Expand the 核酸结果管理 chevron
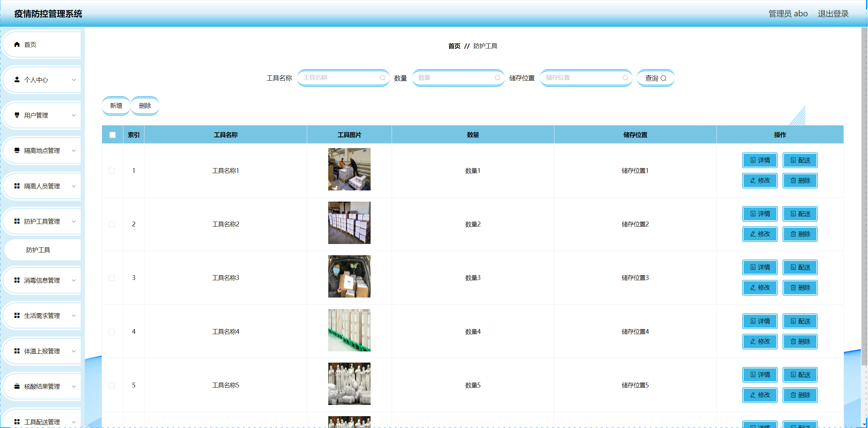Image resolution: width=868 pixels, height=428 pixels. pos(74,387)
